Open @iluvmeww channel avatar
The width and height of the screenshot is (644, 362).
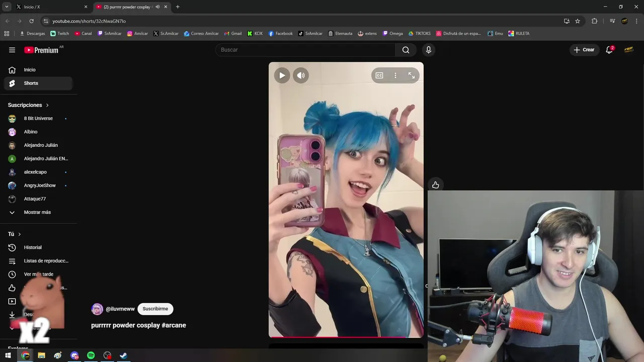tap(97, 309)
